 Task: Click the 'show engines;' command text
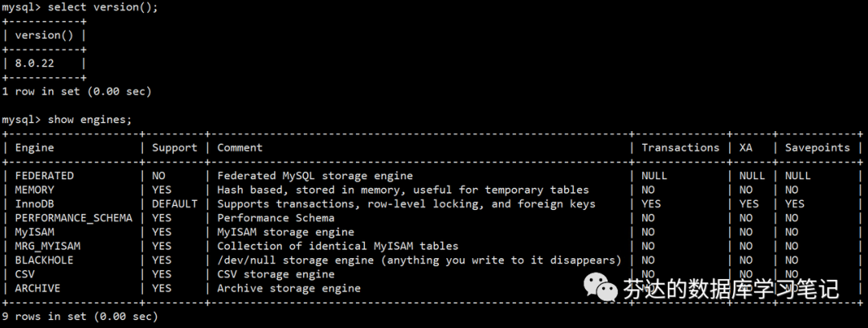(x=88, y=119)
